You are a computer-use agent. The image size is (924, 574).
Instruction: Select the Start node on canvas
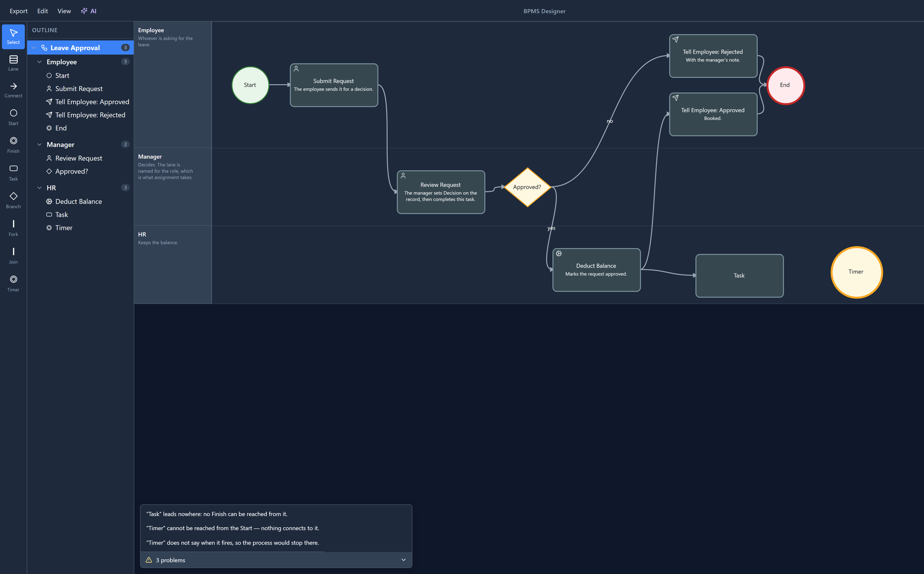tap(250, 85)
